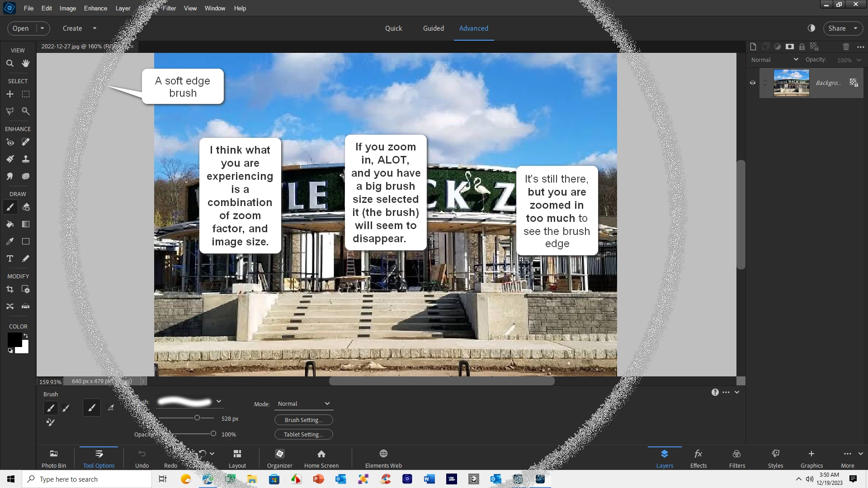
Task: Toggle lock all pixels for layer
Action: click(x=802, y=47)
